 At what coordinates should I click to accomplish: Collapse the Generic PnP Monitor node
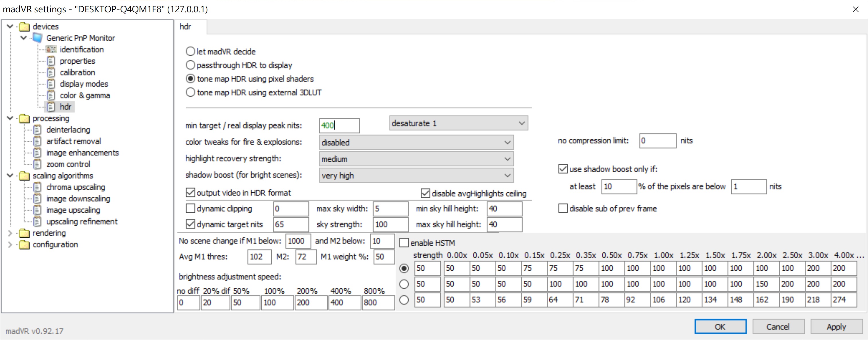coord(23,38)
